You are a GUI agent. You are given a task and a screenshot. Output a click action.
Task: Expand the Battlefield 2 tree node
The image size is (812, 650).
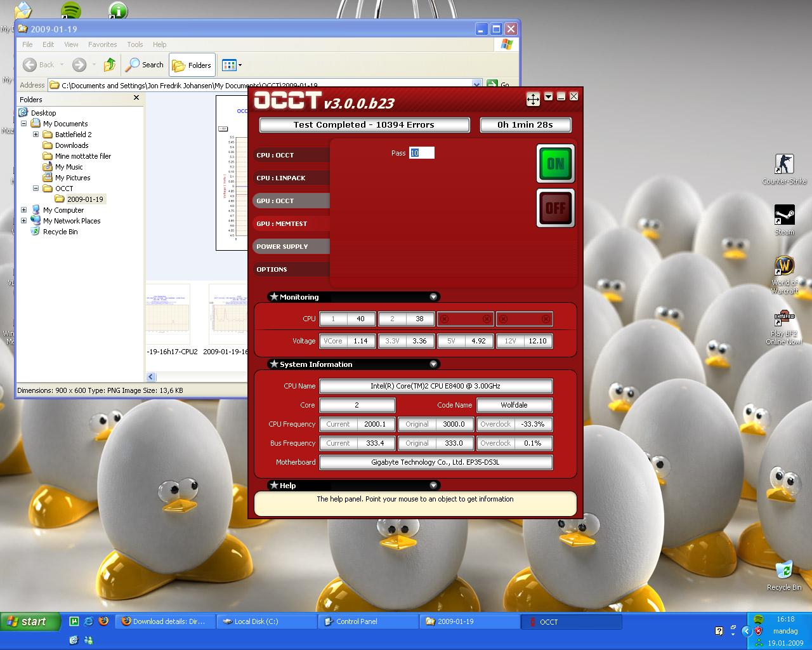point(36,135)
